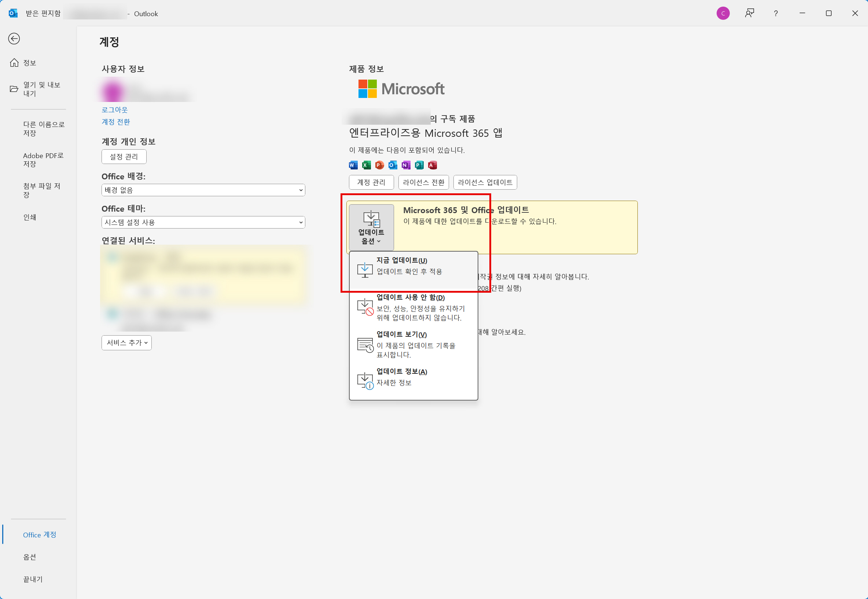
Task: Go back using the back arrow icon
Action: (14, 39)
